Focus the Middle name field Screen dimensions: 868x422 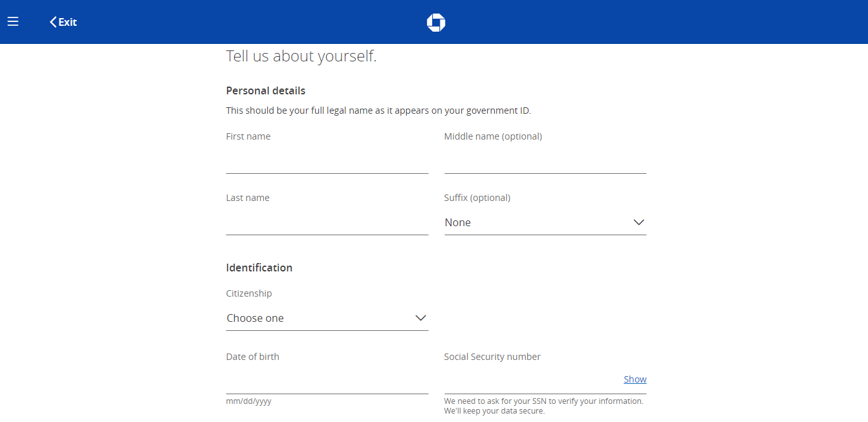point(545,161)
